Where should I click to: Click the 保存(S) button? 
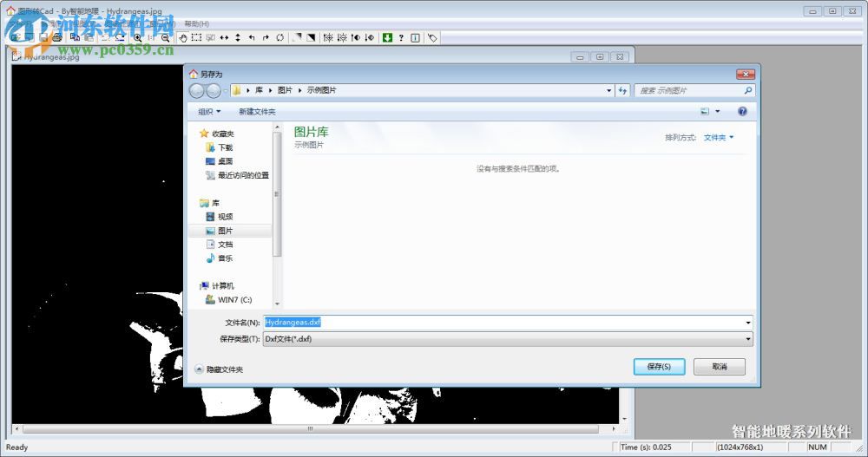660,366
